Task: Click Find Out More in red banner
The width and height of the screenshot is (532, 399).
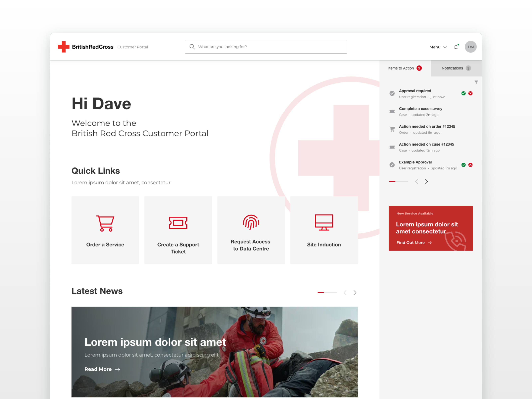Action: [414, 243]
